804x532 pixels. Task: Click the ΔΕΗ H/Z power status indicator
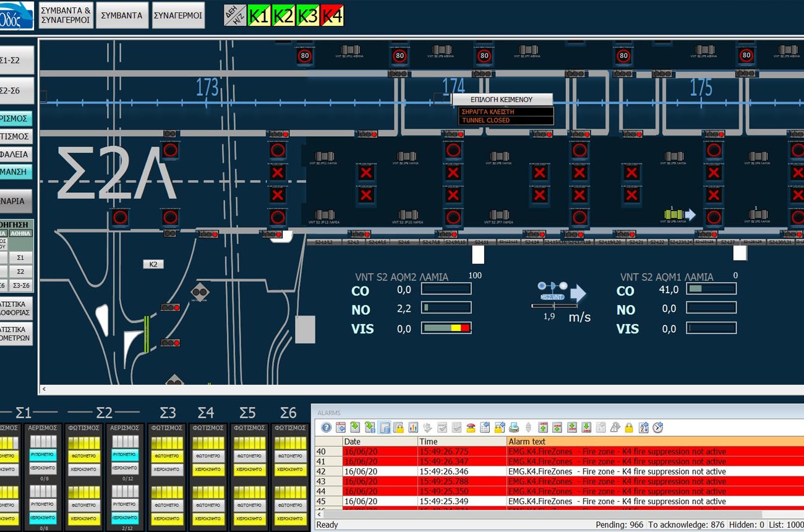pyautogui.click(x=235, y=16)
